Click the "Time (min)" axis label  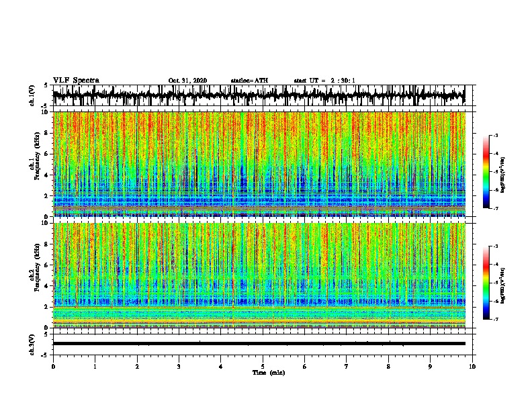click(269, 373)
